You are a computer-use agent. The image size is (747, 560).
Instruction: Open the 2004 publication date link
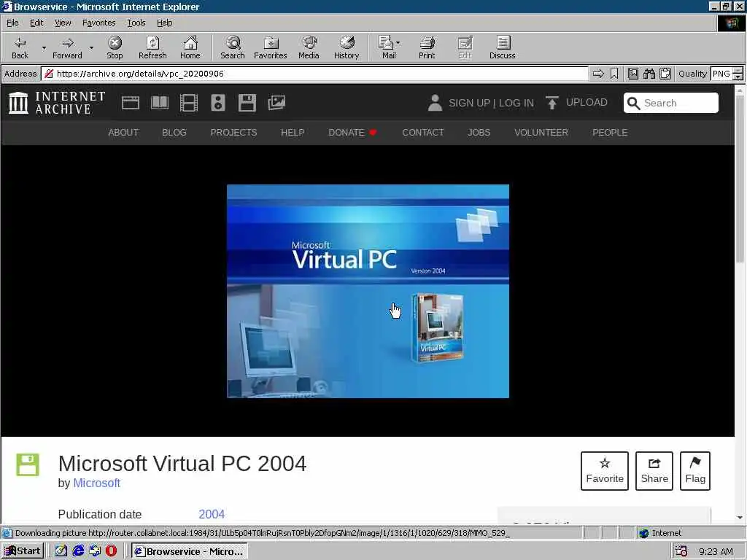click(x=212, y=514)
